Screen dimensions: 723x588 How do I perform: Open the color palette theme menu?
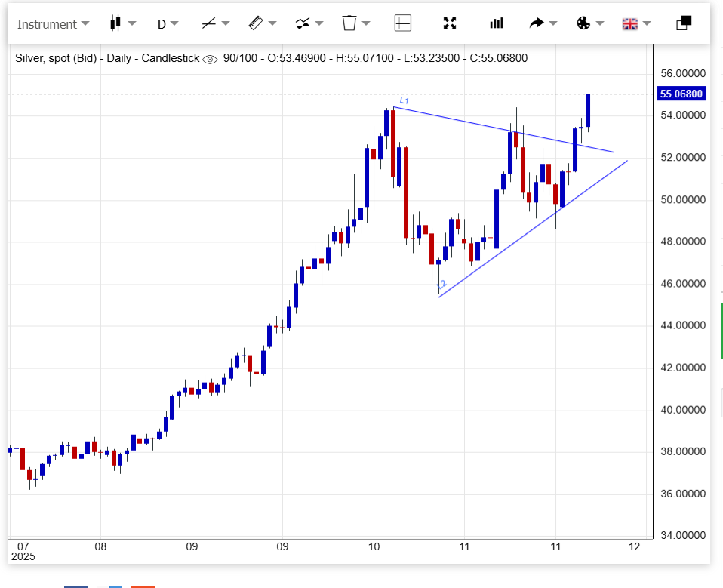click(583, 23)
